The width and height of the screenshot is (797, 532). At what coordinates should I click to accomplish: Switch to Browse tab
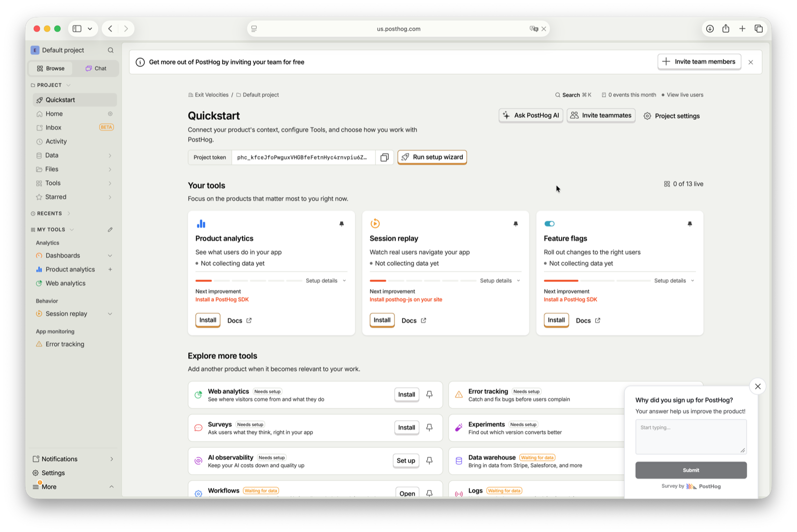(x=51, y=68)
